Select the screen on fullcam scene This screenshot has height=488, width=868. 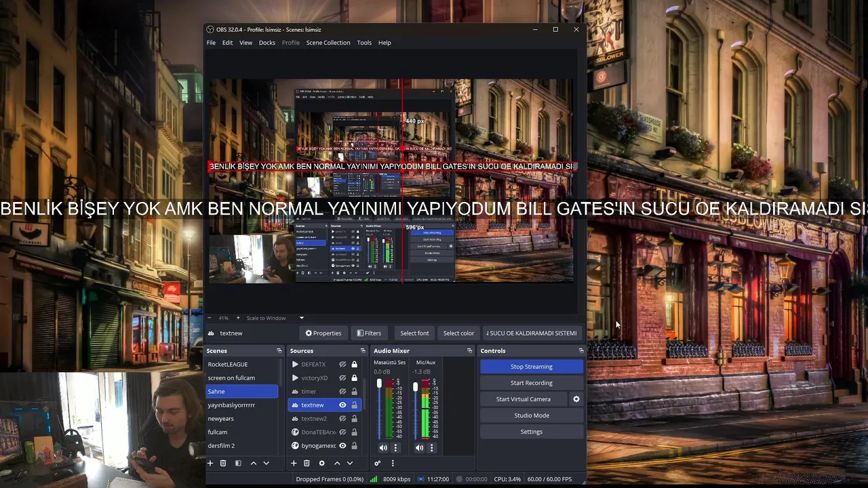[242, 378]
